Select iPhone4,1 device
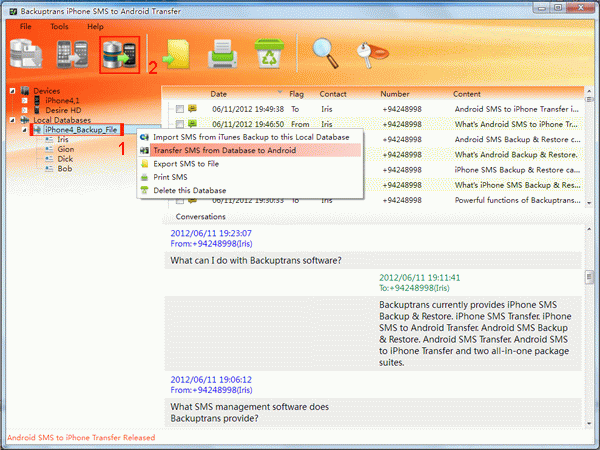 tap(62, 101)
